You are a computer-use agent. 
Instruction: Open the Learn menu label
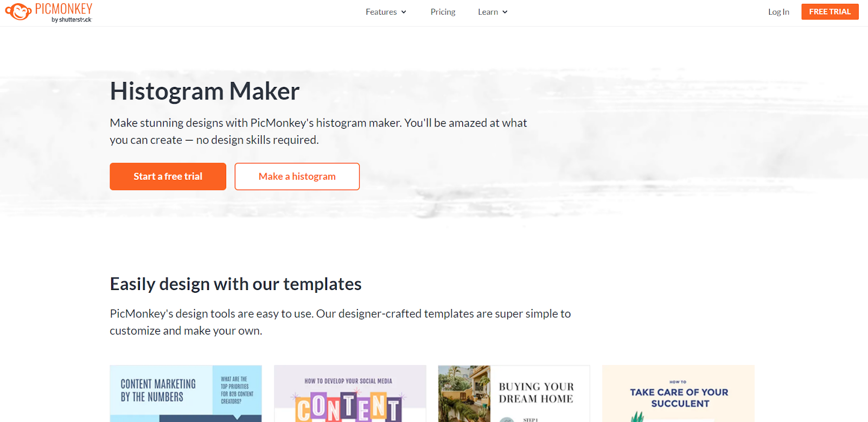click(488, 12)
